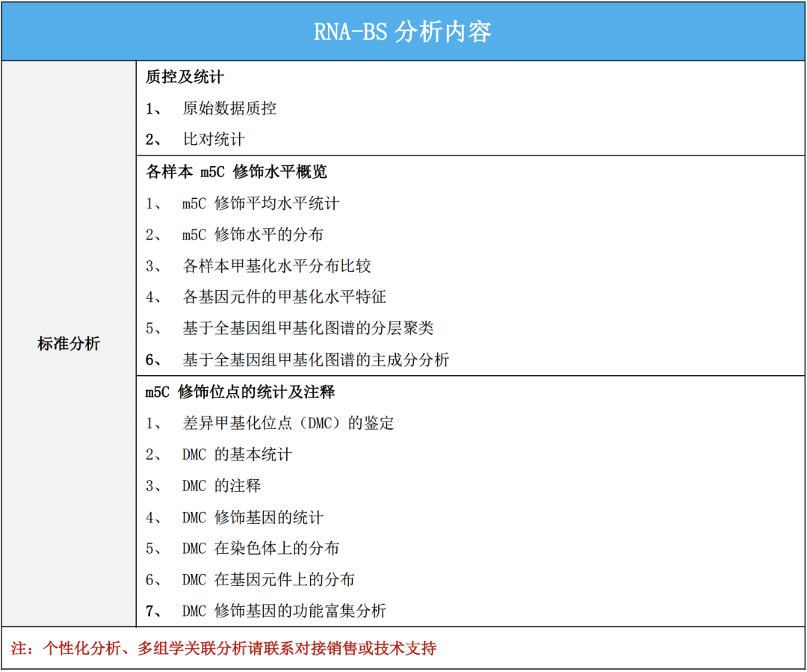The height and width of the screenshot is (672, 807).
Task: Select the item 'DMC 在染色体上的分布'
Action: 261,549
